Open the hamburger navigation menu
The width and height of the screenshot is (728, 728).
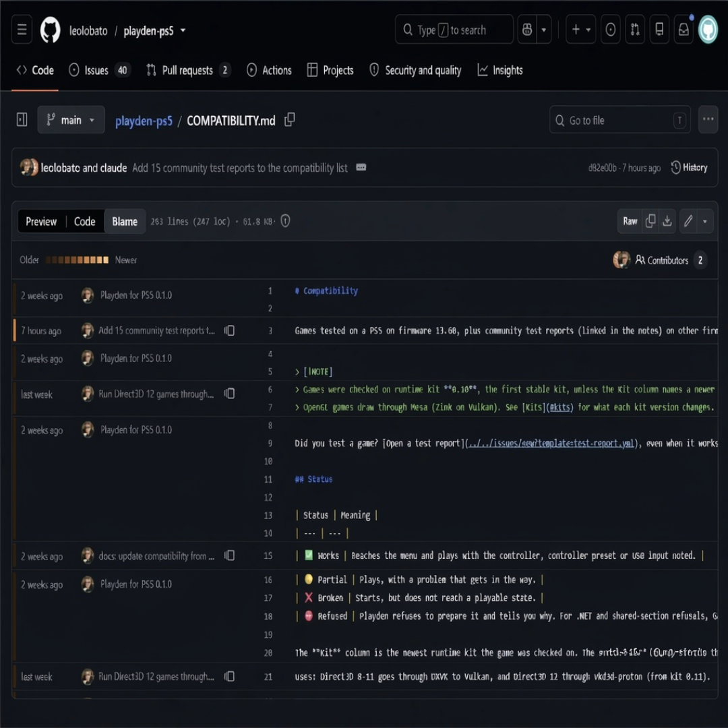click(x=22, y=30)
